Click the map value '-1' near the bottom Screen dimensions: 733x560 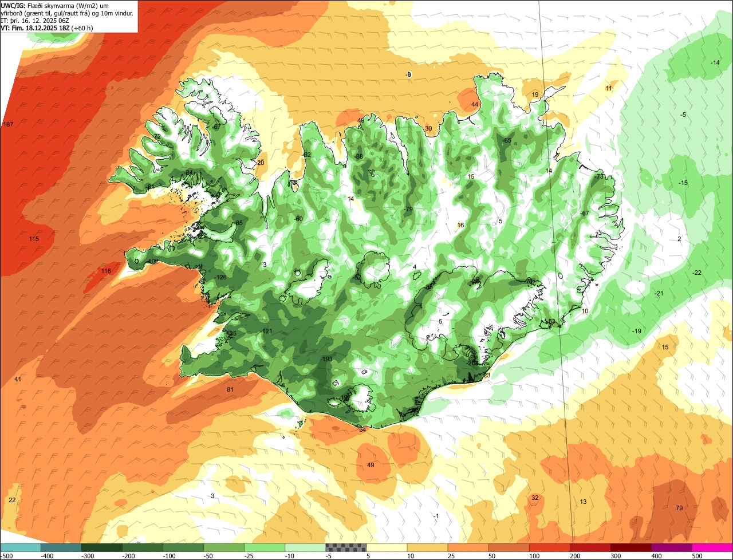coord(436,516)
